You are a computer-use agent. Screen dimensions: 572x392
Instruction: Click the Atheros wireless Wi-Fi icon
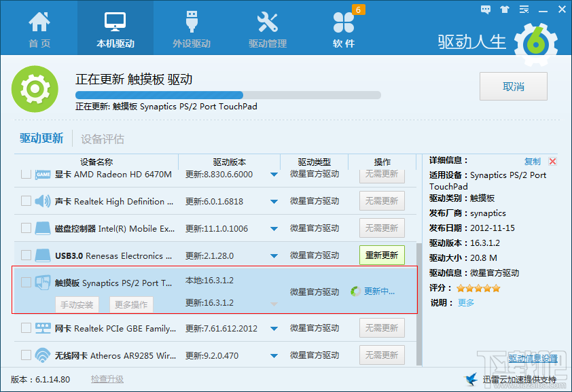coord(43,355)
